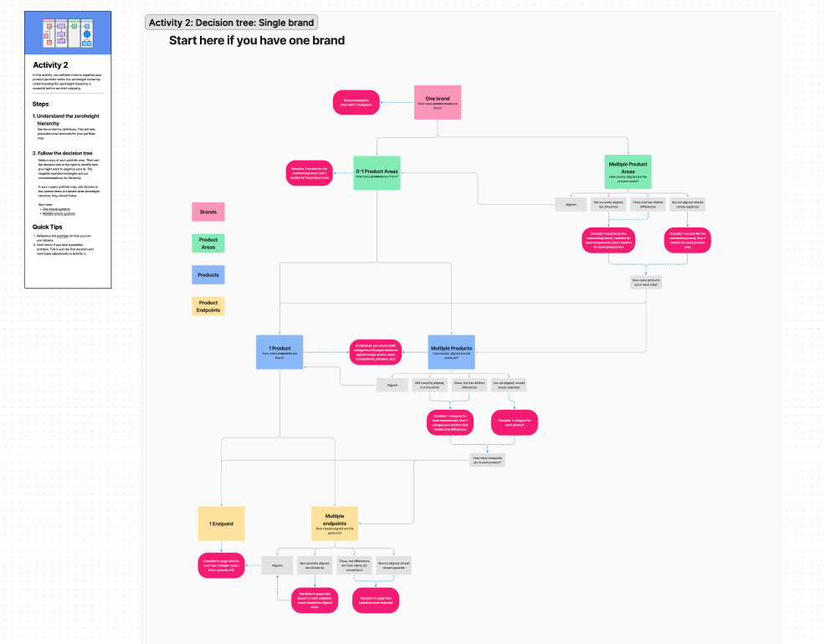Click the Aligned box under Multiple endpoints
The height and width of the screenshot is (644, 826).
277,565
